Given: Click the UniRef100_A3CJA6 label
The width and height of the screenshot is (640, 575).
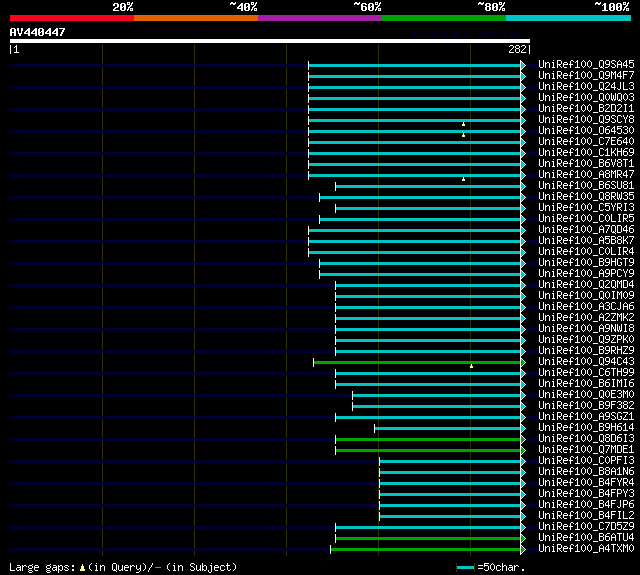Looking at the screenshot, I should coord(586,307).
